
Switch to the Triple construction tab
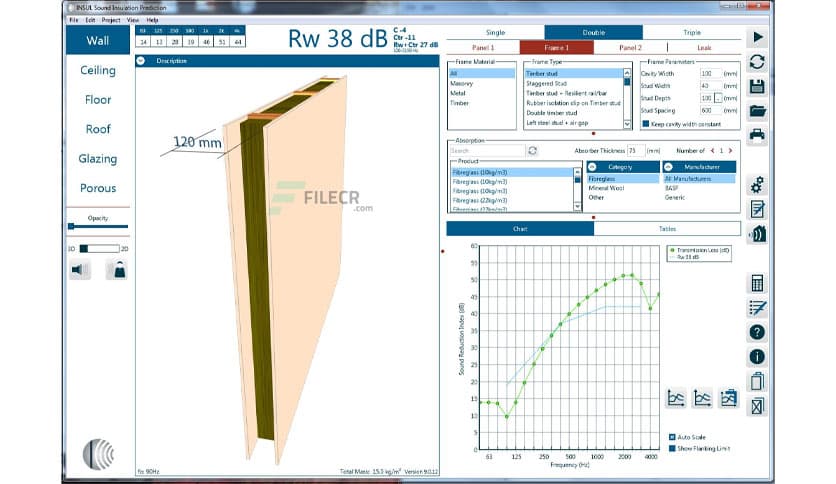(692, 33)
